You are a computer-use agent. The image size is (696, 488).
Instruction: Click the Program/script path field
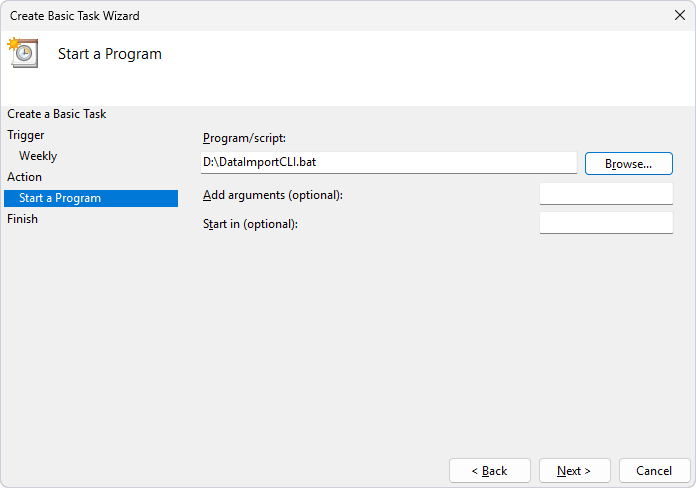tap(388, 163)
